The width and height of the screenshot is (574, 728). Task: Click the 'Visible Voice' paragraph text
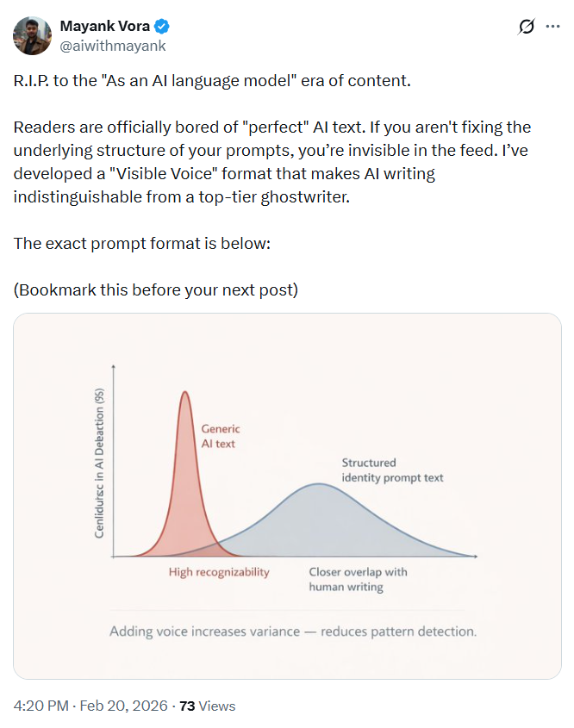click(272, 162)
